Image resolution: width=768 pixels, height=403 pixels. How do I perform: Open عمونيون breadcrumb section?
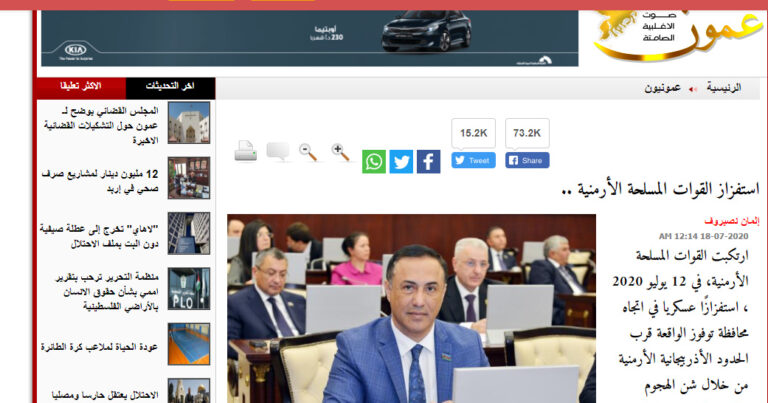662,88
